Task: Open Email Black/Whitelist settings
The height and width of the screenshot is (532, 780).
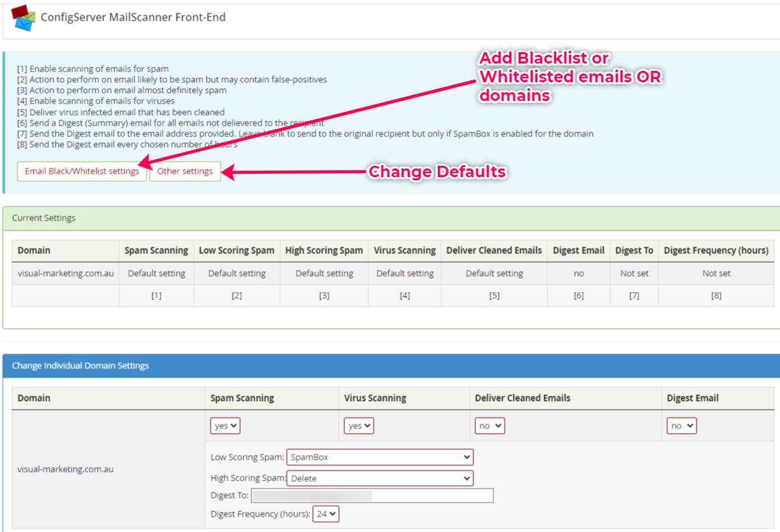Action: click(x=82, y=171)
